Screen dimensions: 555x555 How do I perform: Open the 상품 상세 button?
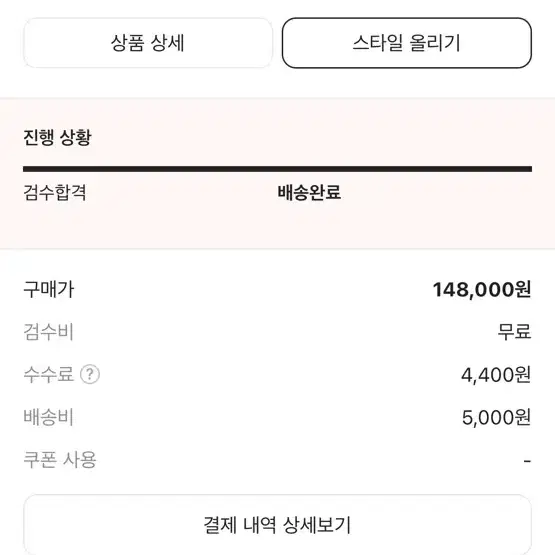point(148,43)
